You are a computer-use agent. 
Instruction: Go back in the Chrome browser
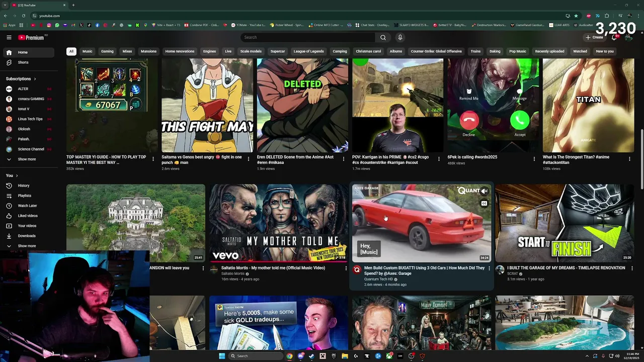click(x=5, y=16)
